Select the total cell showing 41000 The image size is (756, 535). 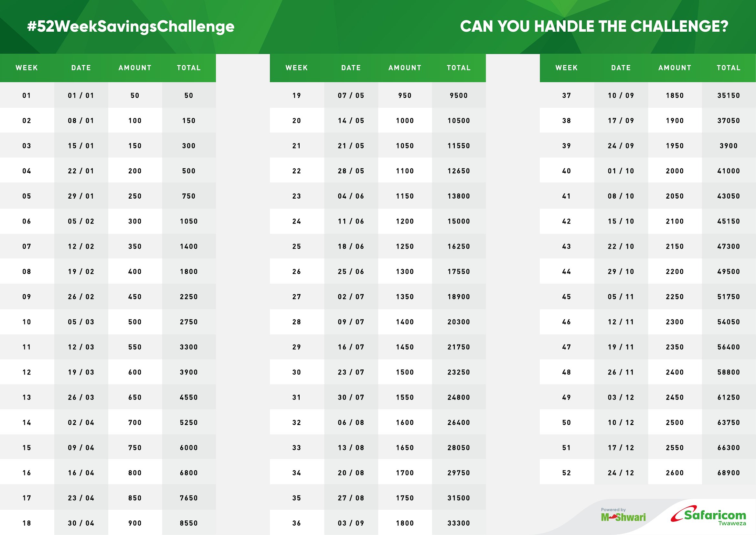[728, 171]
